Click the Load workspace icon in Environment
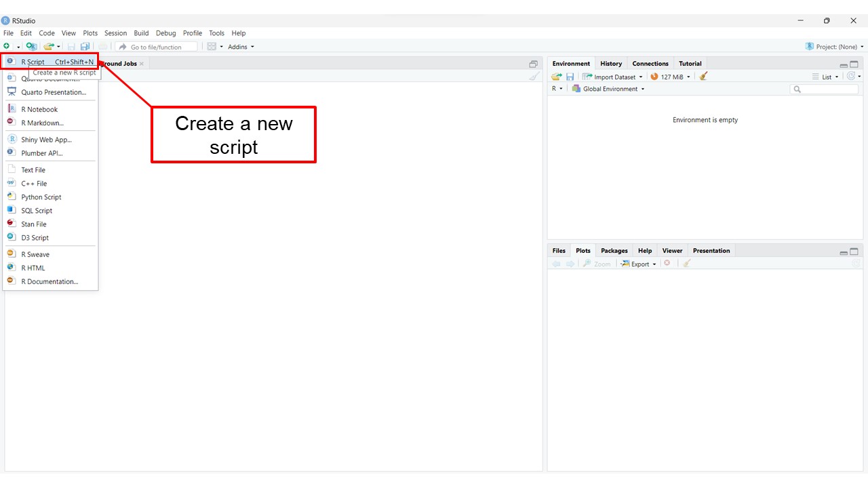868x488 pixels. [x=557, y=77]
